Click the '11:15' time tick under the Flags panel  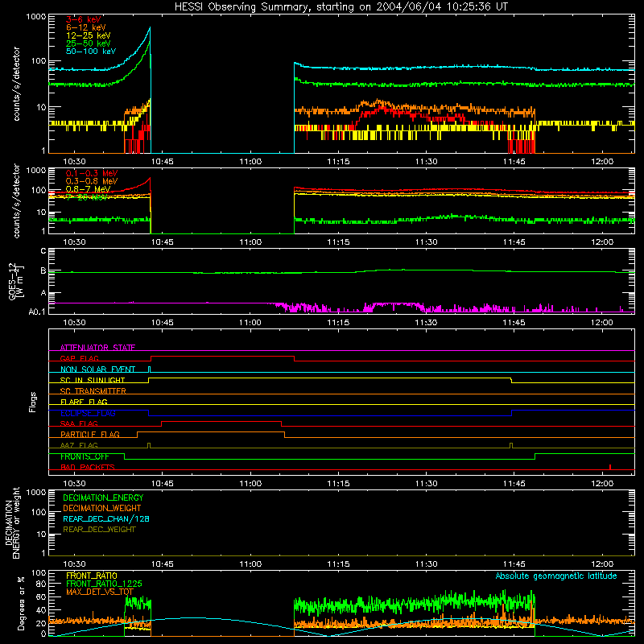coord(338,484)
